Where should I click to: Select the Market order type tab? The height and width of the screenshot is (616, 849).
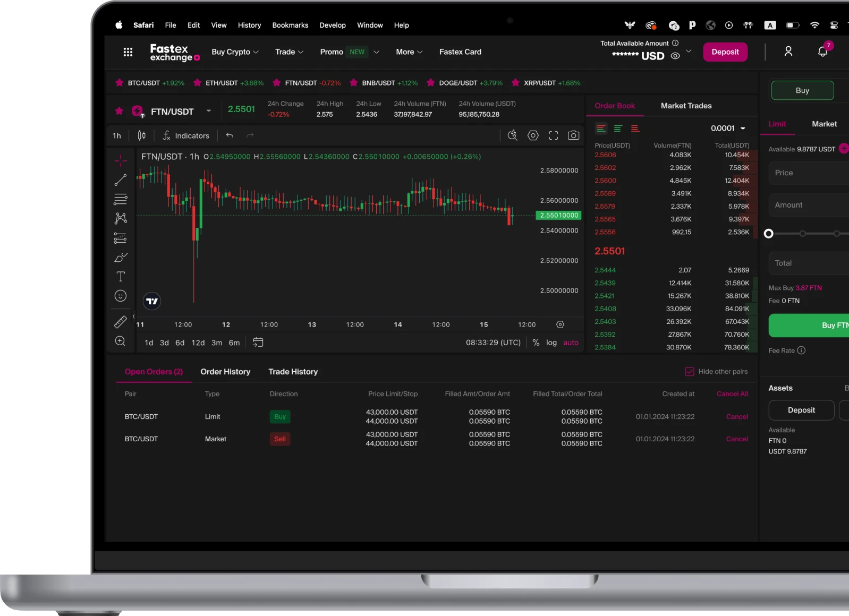click(x=824, y=124)
